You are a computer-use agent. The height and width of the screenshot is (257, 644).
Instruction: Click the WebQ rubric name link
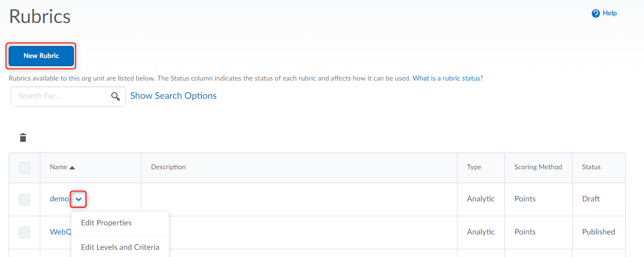coord(60,232)
